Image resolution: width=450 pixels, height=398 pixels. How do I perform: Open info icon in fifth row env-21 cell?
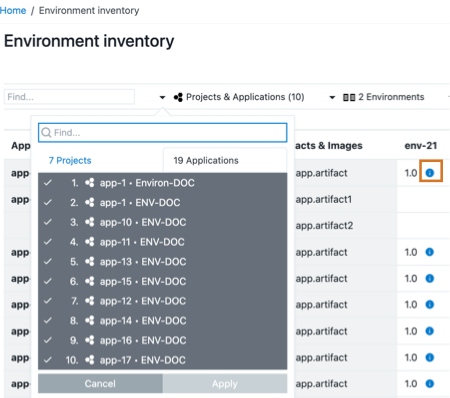pos(430,278)
